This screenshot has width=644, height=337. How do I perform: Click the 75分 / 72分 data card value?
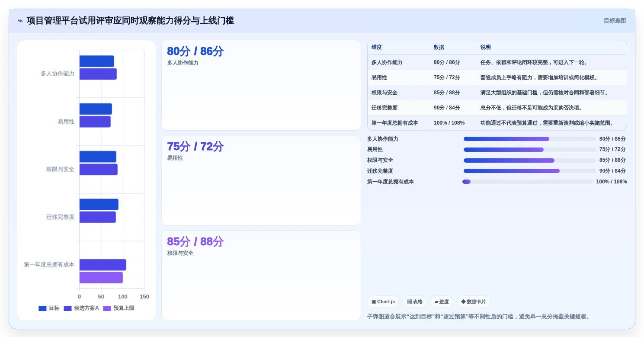point(195,147)
